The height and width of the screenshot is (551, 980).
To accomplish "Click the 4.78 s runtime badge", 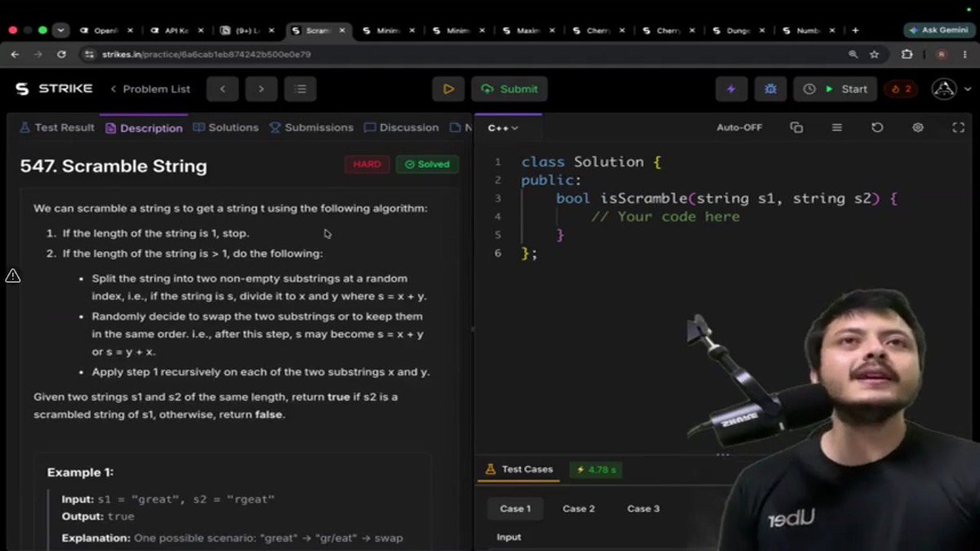I will point(596,469).
